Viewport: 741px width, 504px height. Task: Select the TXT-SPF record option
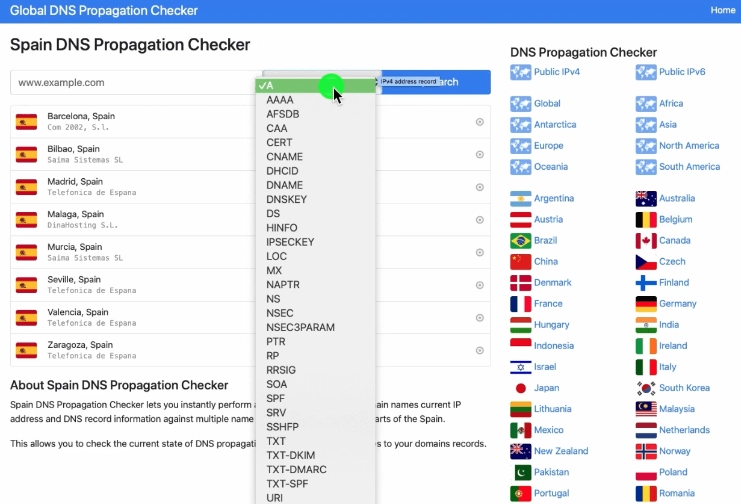315,484
